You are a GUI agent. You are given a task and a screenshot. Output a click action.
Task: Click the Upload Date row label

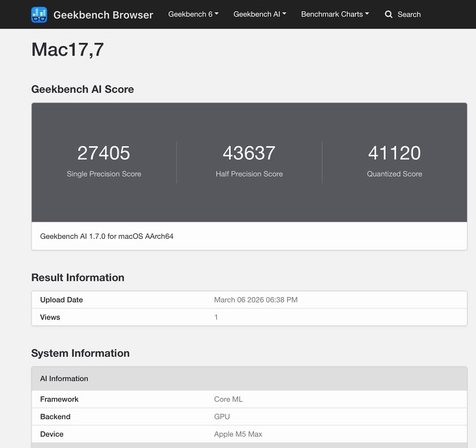tap(61, 299)
